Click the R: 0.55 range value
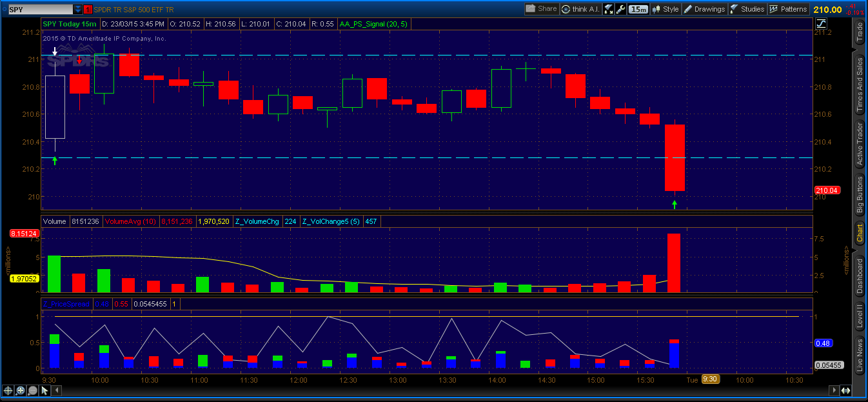Viewport: 868px width, 402px height. (322, 24)
